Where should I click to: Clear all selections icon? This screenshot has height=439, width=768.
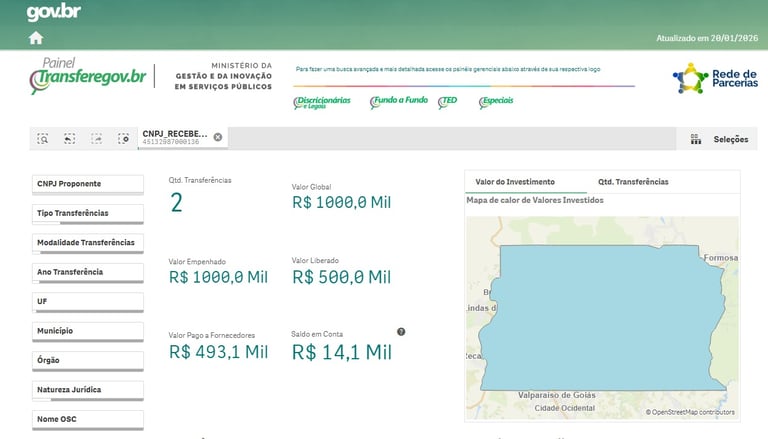[123, 139]
